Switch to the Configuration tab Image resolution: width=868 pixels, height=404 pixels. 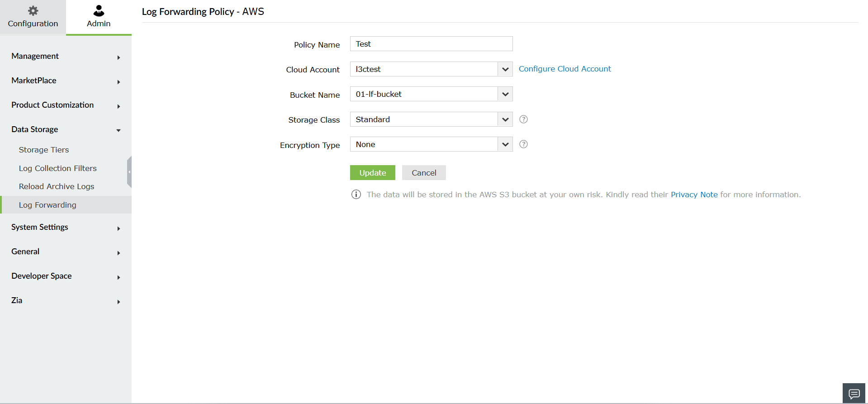point(33,17)
